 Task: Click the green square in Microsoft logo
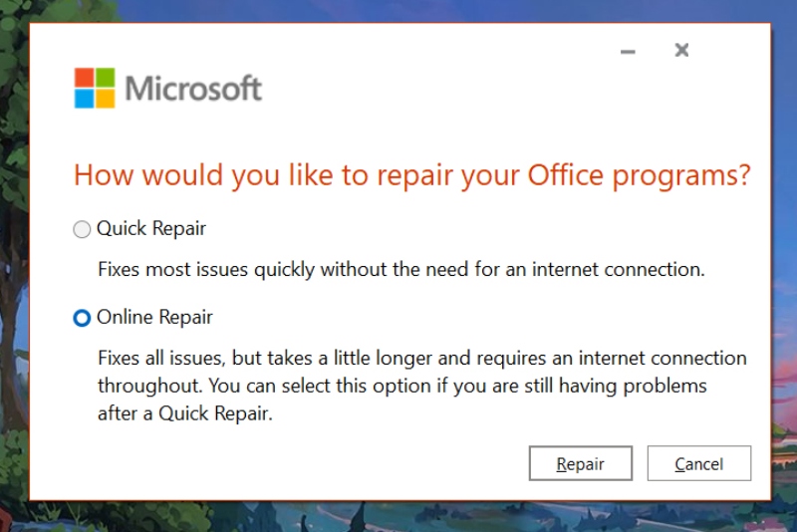pyautogui.click(x=105, y=78)
